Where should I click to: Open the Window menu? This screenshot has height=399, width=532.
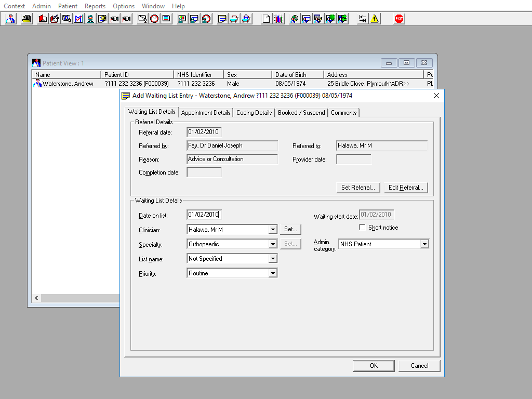[x=153, y=6]
